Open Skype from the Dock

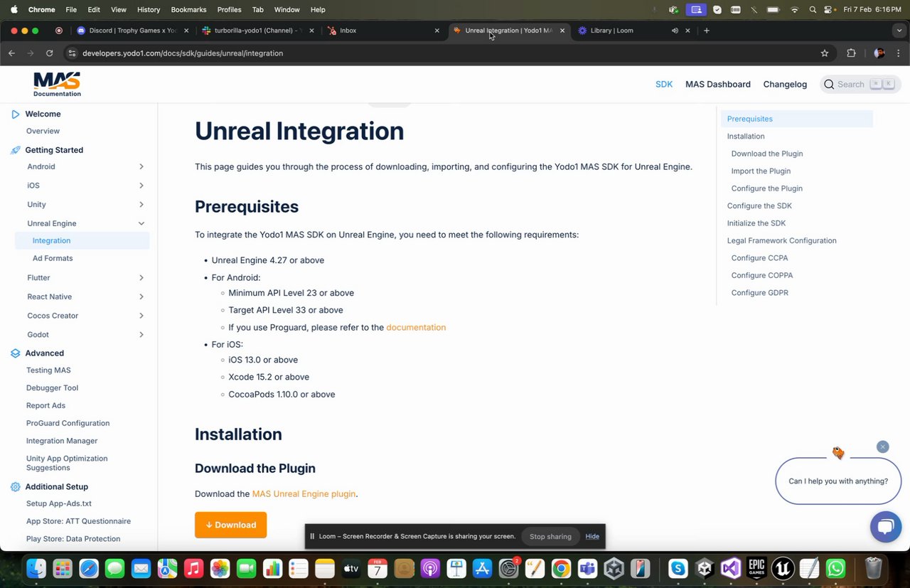[678, 568]
